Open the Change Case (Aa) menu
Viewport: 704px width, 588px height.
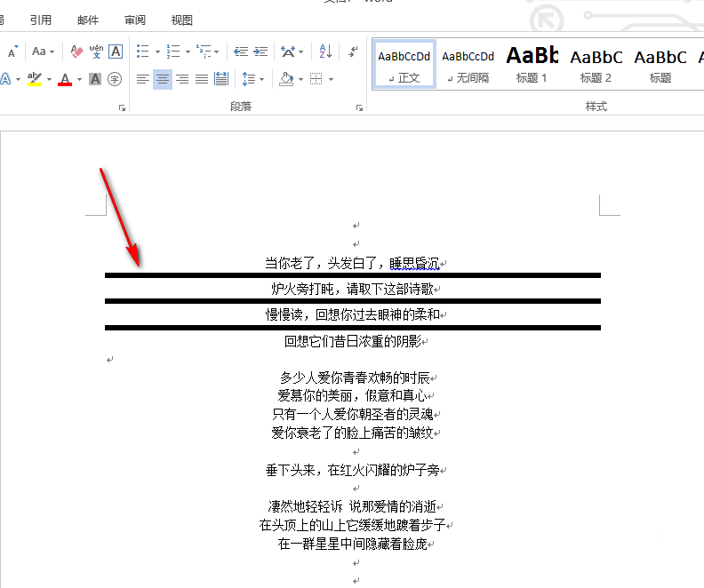pos(43,52)
